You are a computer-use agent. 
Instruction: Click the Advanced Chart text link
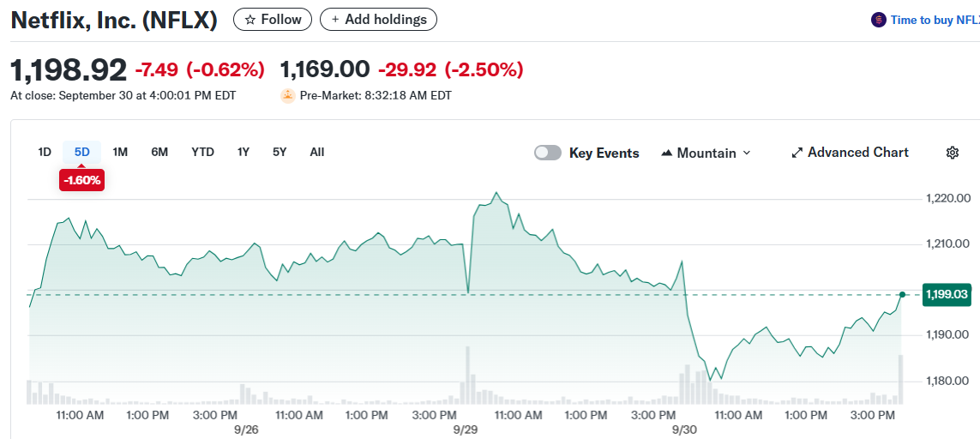tap(857, 153)
